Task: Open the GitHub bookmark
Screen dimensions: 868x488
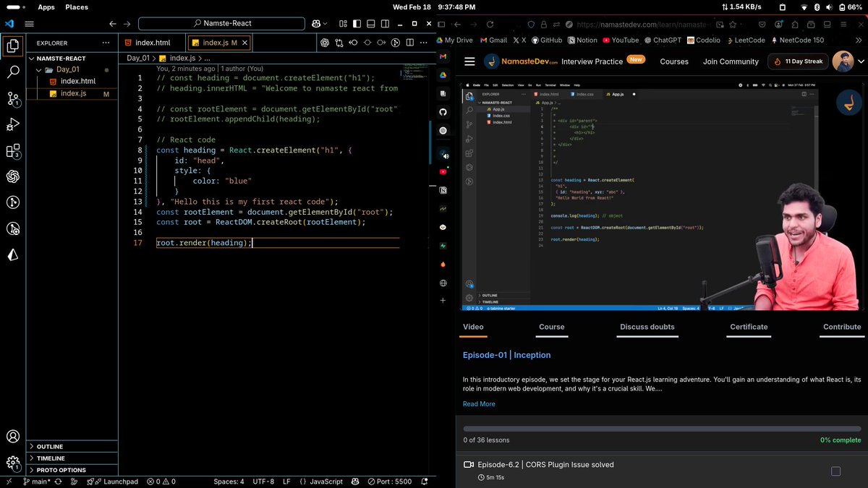Action: [547, 40]
